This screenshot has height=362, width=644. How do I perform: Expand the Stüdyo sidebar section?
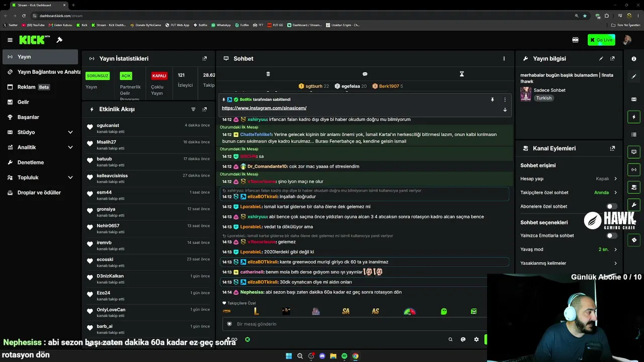pos(70,132)
